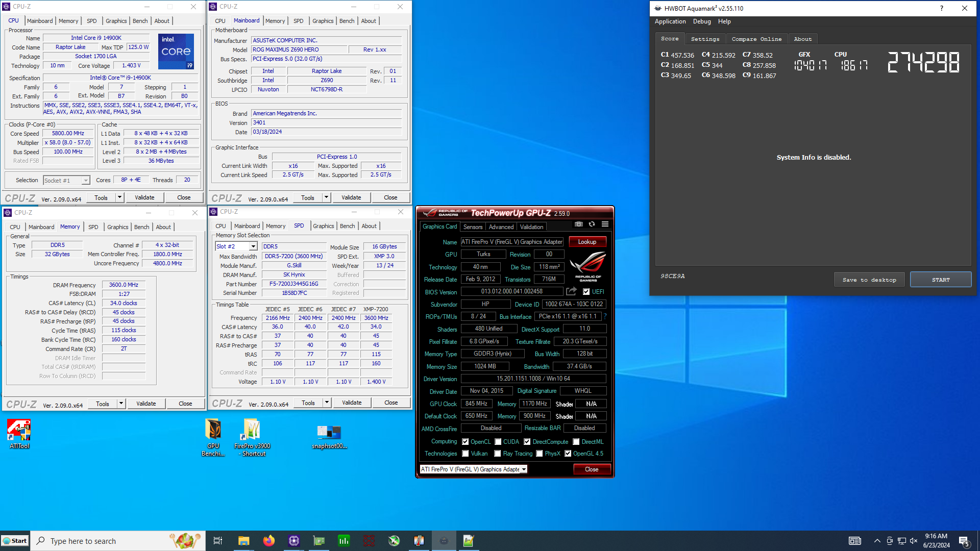Open the Slot #2 memory slot dropdown
This screenshot has height=551, width=980.
coord(236,246)
